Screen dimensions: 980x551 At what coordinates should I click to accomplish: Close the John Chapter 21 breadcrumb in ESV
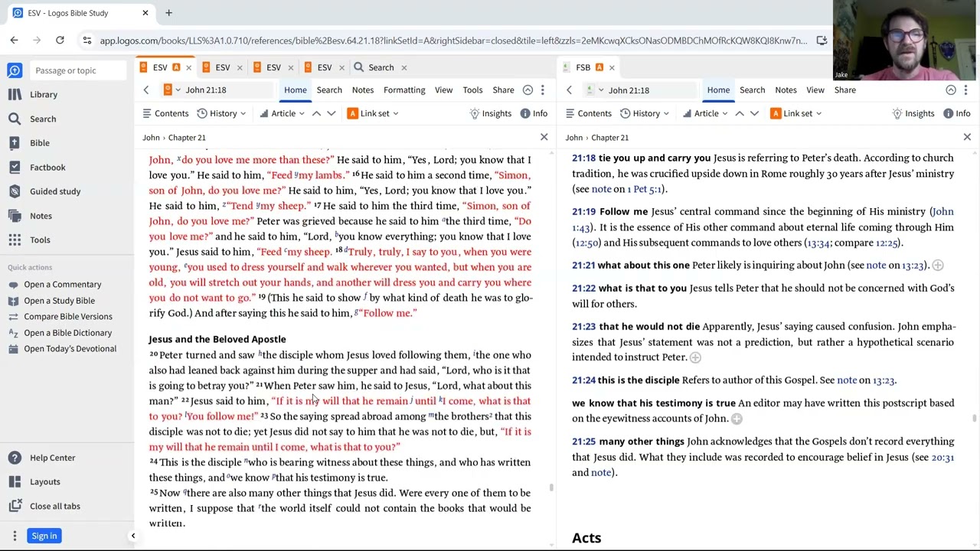point(544,137)
